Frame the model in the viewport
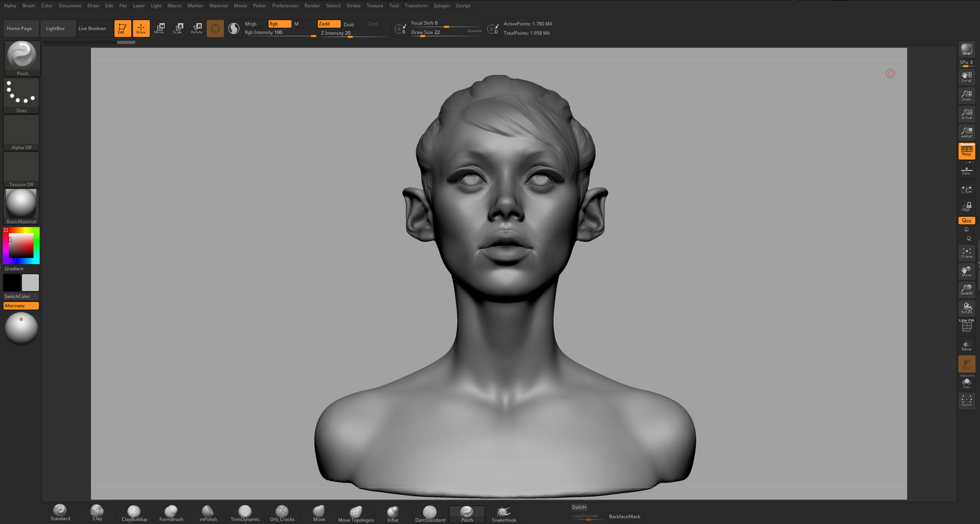Screen dimensions: 980x524 point(966,253)
